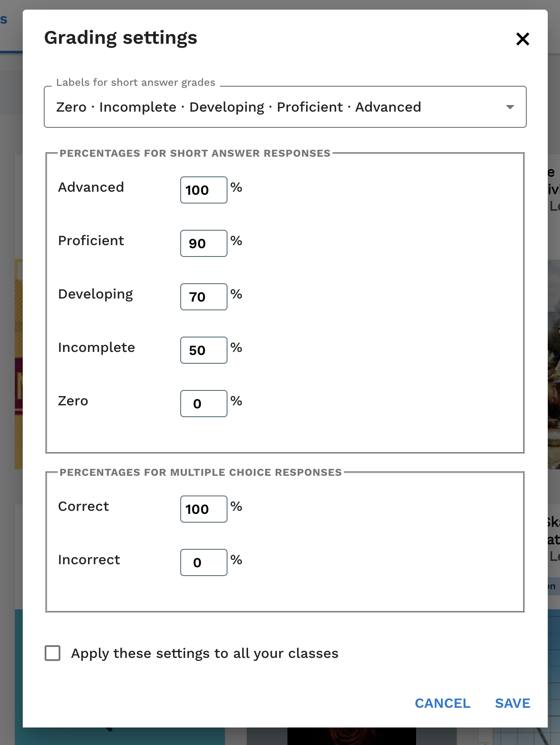The width and height of the screenshot is (560, 745).
Task: Open the short answer grade labels dropdown
Action: [x=284, y=107]
